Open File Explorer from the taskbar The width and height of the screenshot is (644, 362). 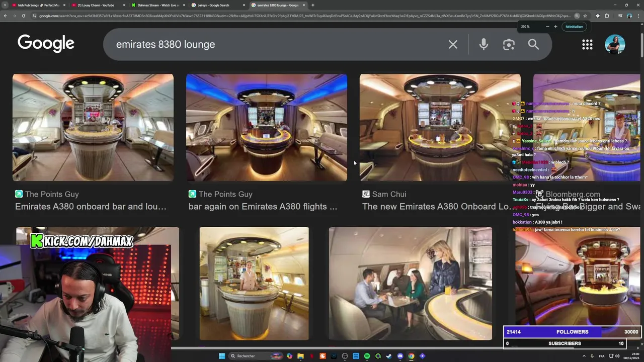tap(300, 356)
